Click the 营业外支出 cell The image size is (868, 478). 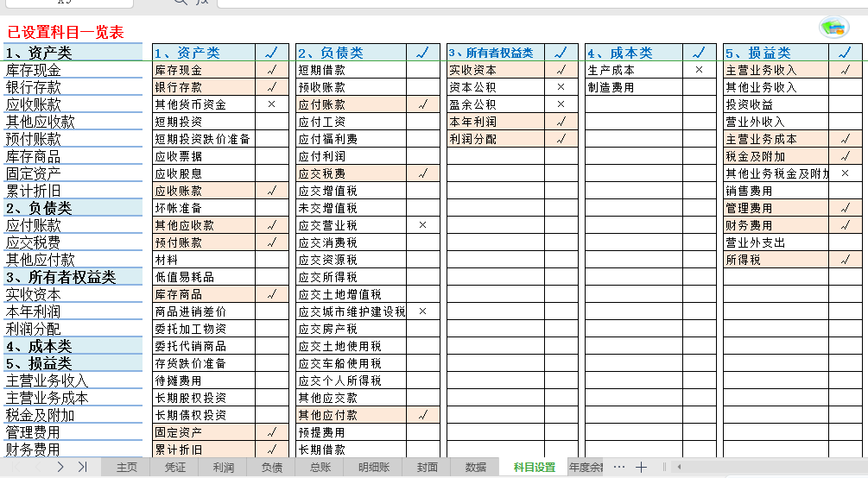click(x=776, y=242)
